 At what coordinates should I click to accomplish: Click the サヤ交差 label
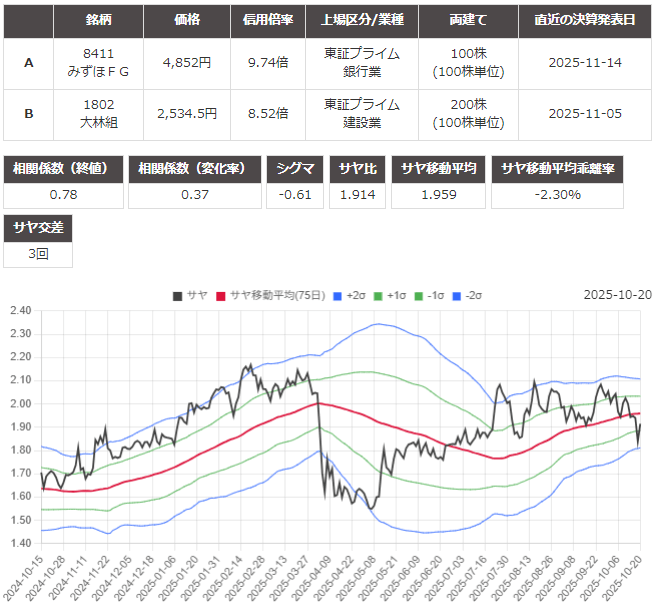pyautogui.click(x=38, y=228)
